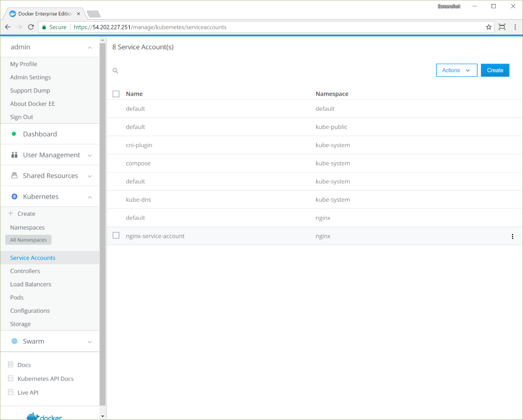Click the Shared Resources icon
Screen dimensions: 523x420
14,176
